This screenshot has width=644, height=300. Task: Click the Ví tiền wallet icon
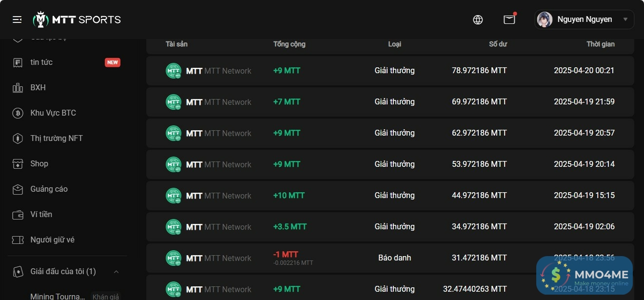point(18,215)
